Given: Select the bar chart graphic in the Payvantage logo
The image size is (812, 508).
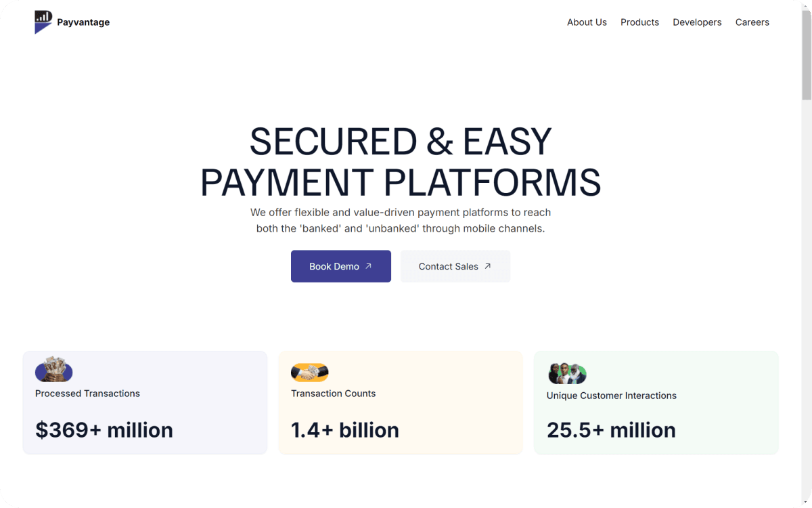Looking at the screenshot, I should click(43, 18).
